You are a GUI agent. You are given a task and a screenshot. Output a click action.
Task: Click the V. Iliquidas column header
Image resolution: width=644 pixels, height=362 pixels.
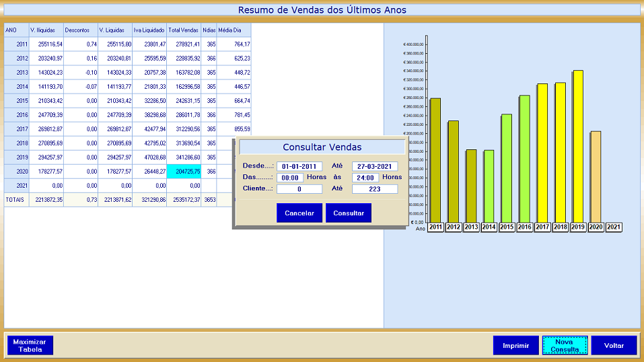tap(46, 30)
